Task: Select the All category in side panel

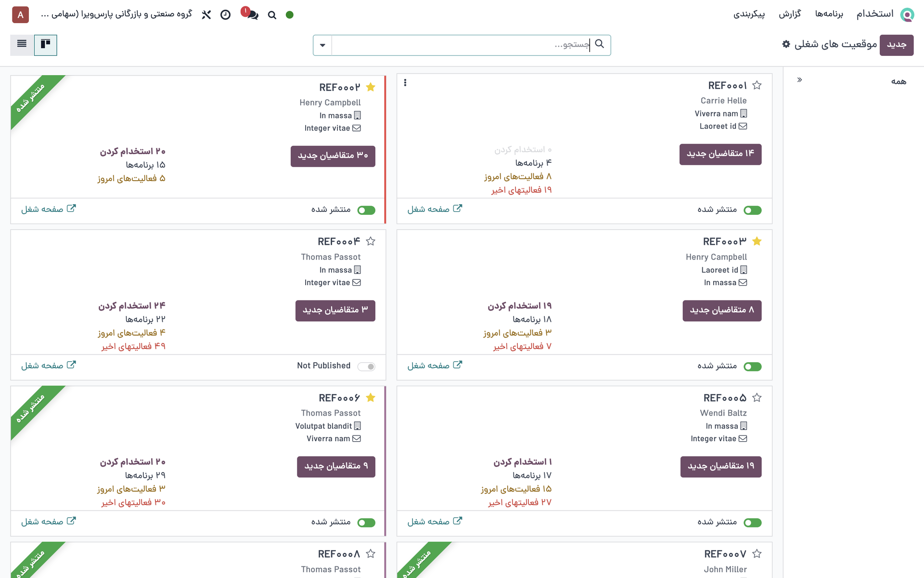Action: tap(898, 81)
